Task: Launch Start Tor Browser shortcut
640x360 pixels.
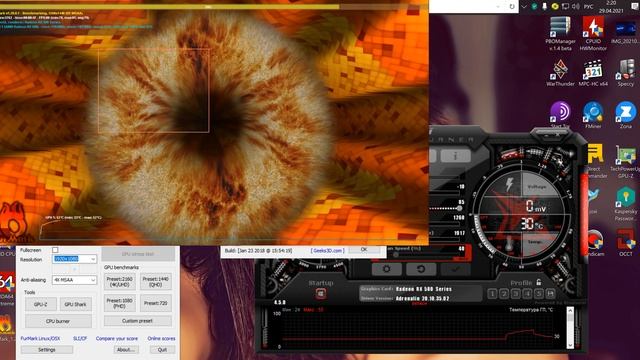Action: 560,115
